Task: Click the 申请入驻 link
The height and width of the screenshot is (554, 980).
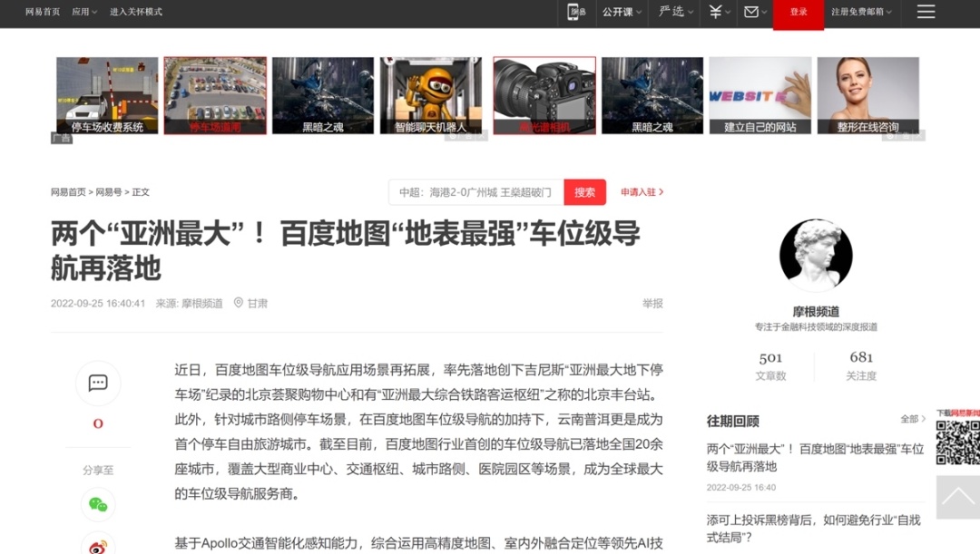Action: (x=642, y=192)
